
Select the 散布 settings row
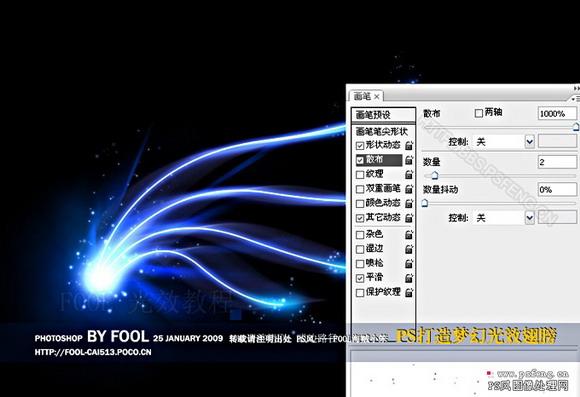383,160
